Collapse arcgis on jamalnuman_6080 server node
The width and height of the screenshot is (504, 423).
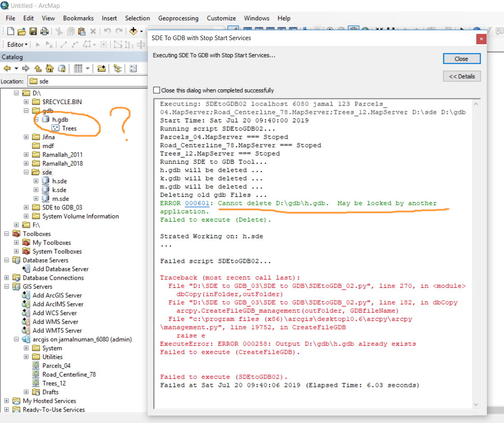(x=17, y=339)
